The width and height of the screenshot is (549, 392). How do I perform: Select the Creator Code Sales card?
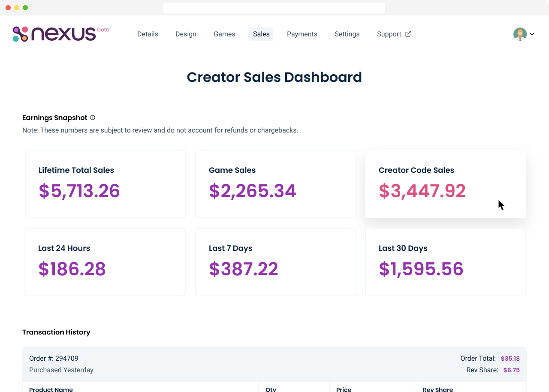click(445, 184)
